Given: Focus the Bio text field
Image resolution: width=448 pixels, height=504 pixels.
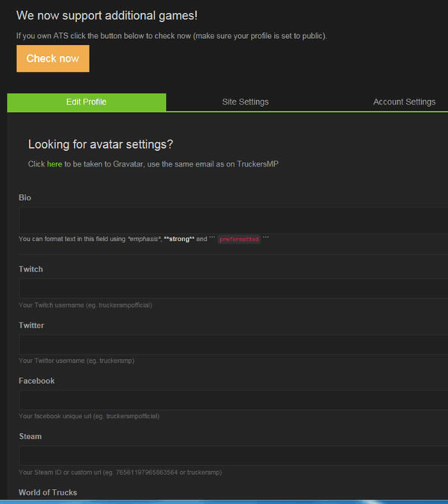Looking at the screenshot, I should pos(233,220).
